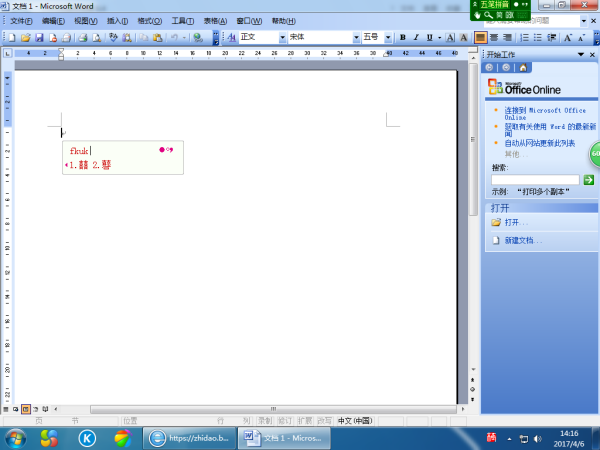The image size is (600, 450).
Task: Toggle Bold formatting
Action: click(x=403, y=38)
